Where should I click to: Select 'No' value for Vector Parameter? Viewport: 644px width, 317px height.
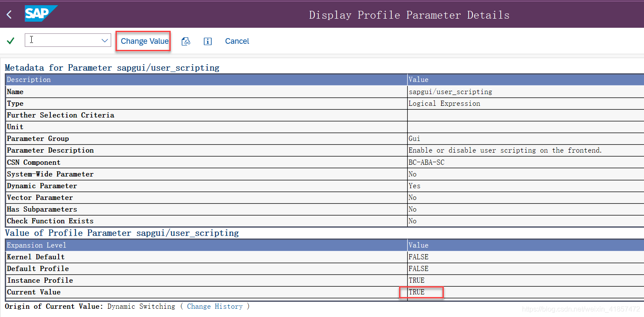[413, 197]
